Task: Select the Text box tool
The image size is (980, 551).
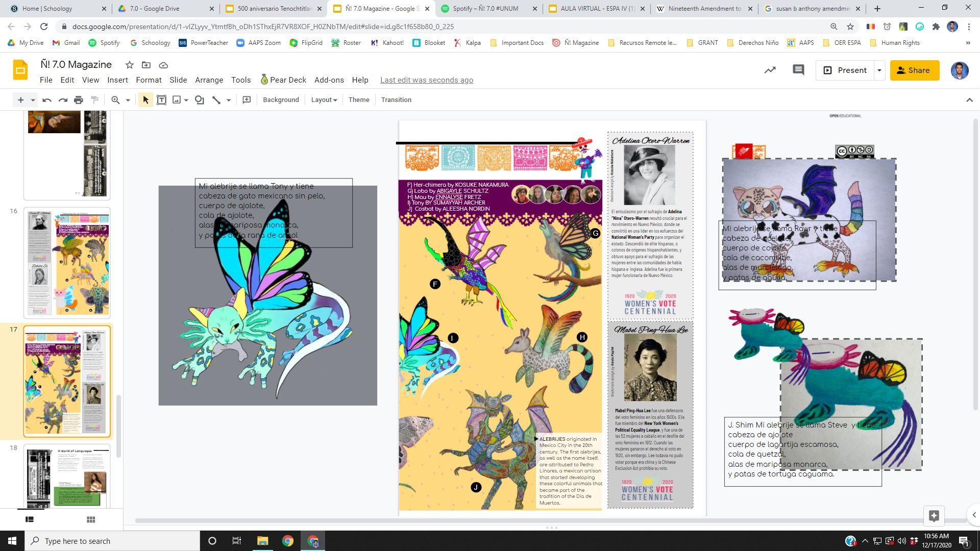Action: point(161,100)
